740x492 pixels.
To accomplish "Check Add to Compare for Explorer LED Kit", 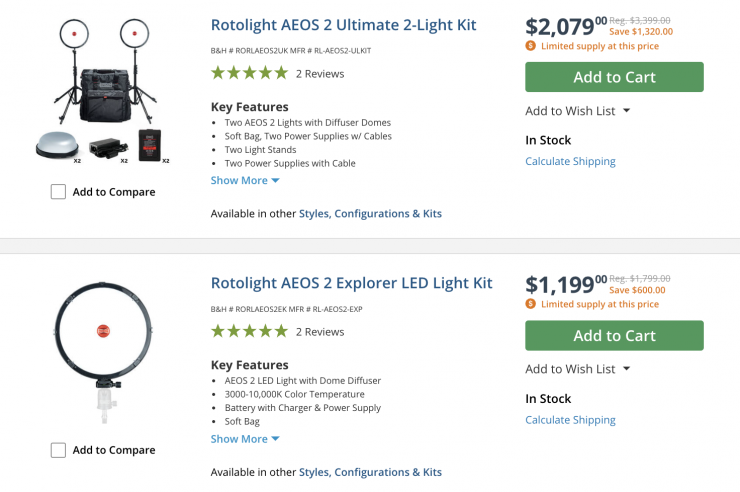I will pos(59,450).
